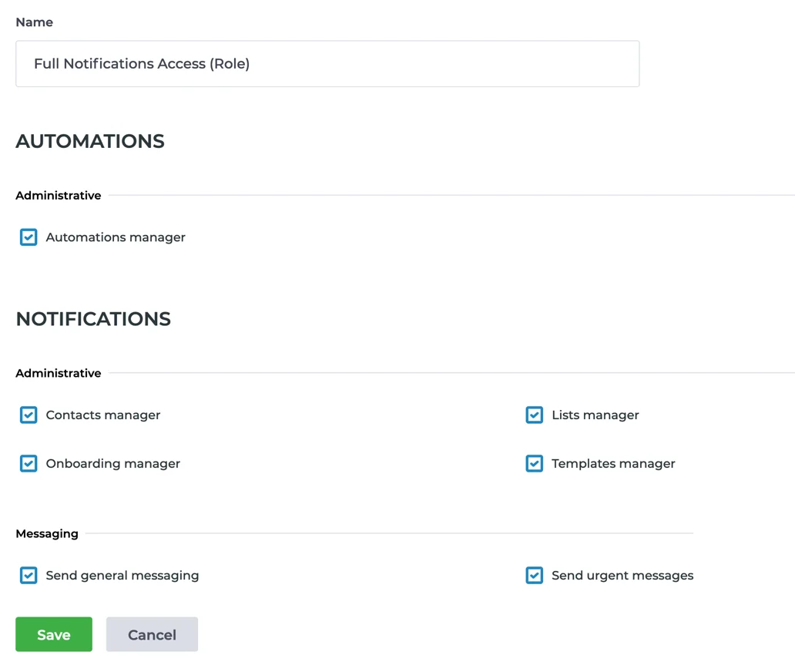Click the Messaging section label
Screen dimensions: 795x672
click(47, 533)
